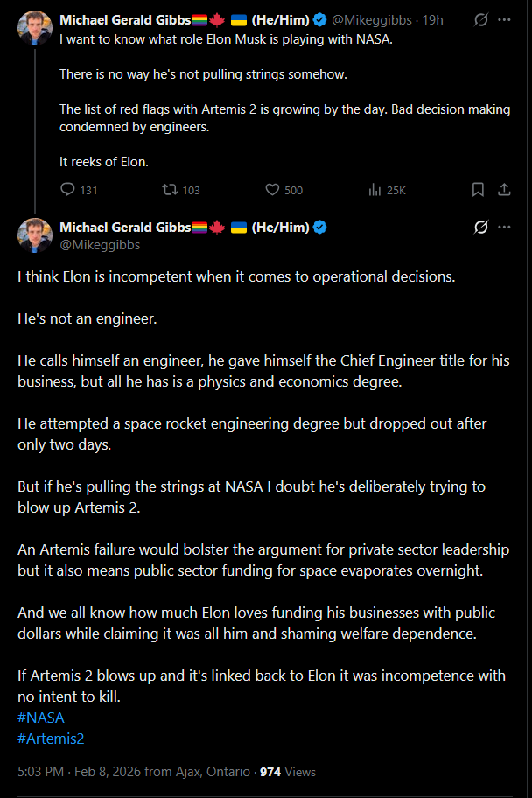Click Grok icon on the first tweet
This screenshot has width=532, height=798.
pos(480,18)
